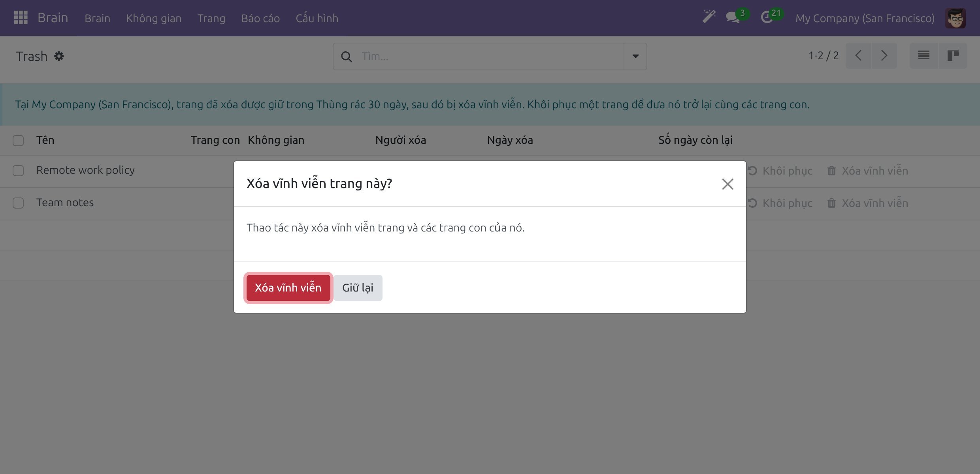The width and height of the screenshot is (980, 474).
Task: Click the gear icon next to Trash
Action: [59, 56]
